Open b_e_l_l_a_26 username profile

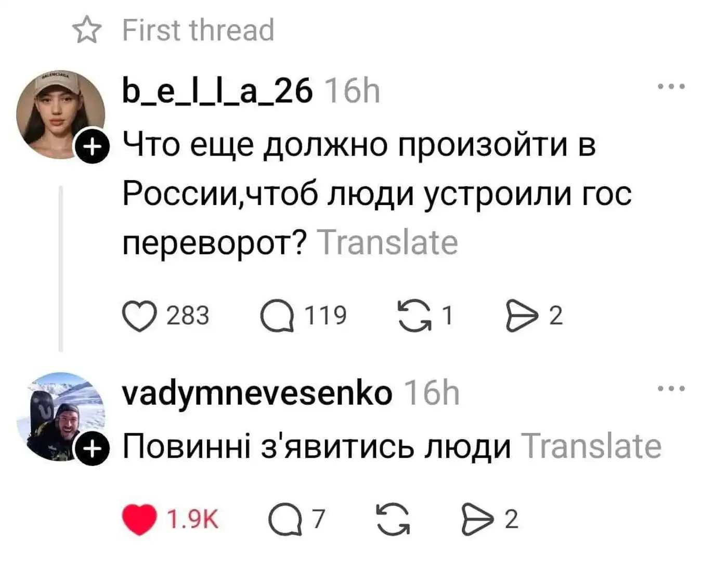click(217, 91)
